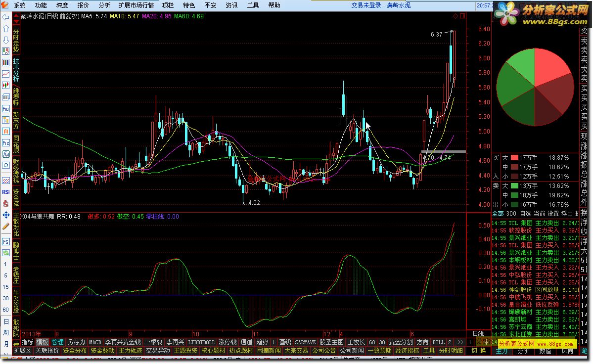Apply the SARWAVE indicator tab
The image size is (593, 364).
[305, 342]
